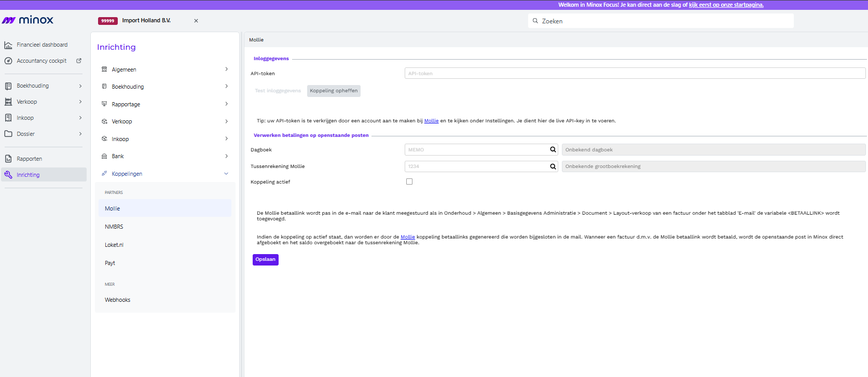Click the Inkoop icon in Inrichting panel

[x=104, y=138]
